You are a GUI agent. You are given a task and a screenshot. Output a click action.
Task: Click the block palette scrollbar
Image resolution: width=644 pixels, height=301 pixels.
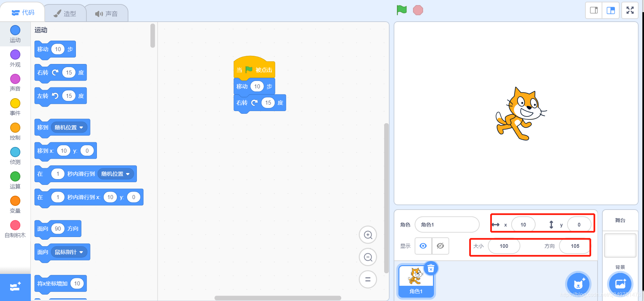(x=153, y=36)
